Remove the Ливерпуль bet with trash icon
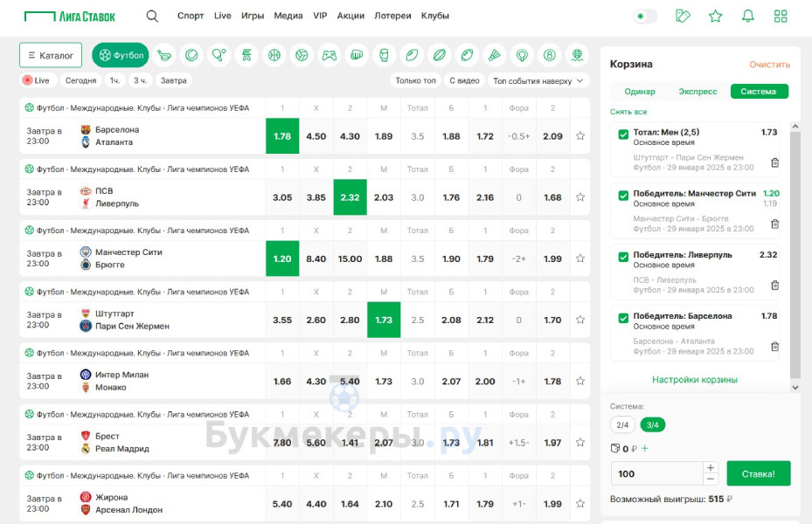The width and height of the screenshot is (812, 524). pyautogui.click(x=774, y=285)
